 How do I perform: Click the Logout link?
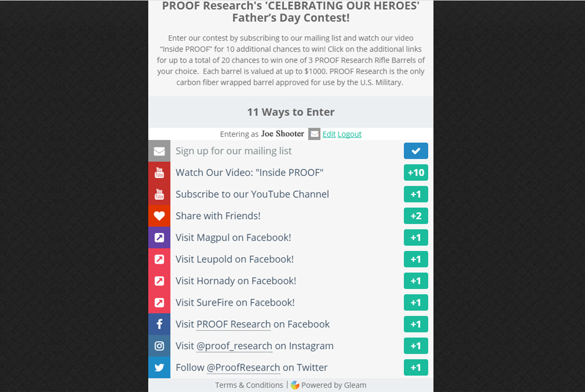[350, 134]
